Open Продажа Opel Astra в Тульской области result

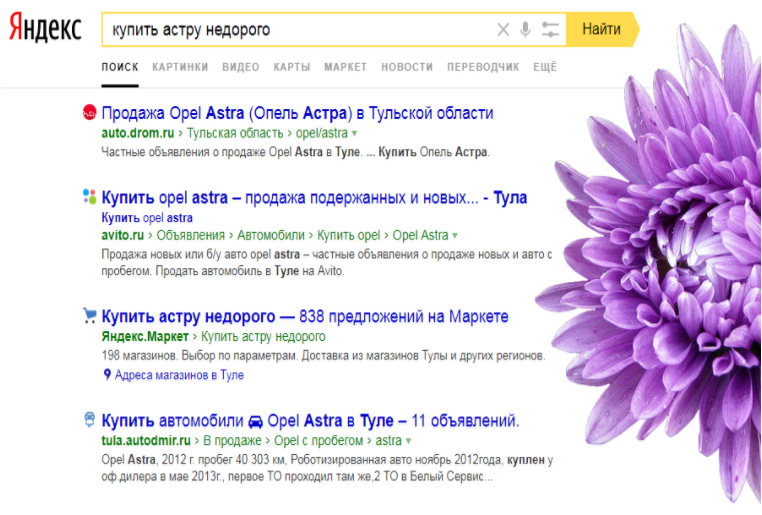click(x=297, y=113)
